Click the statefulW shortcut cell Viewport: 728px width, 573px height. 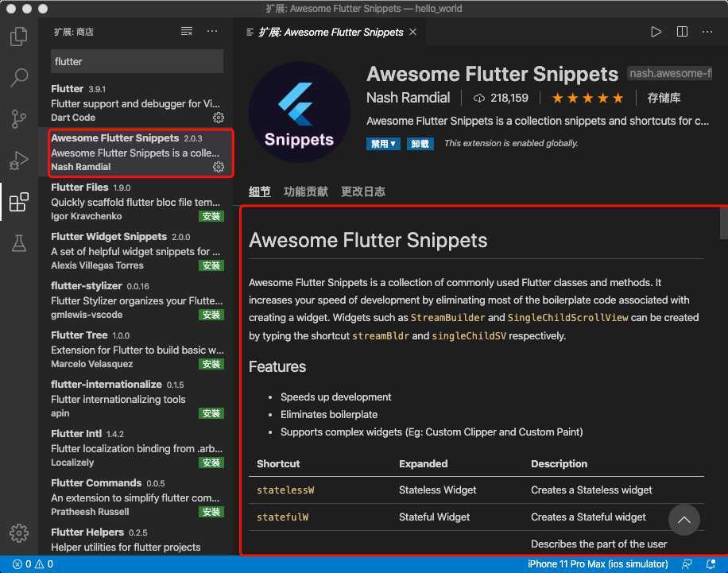tap(282, 517)
